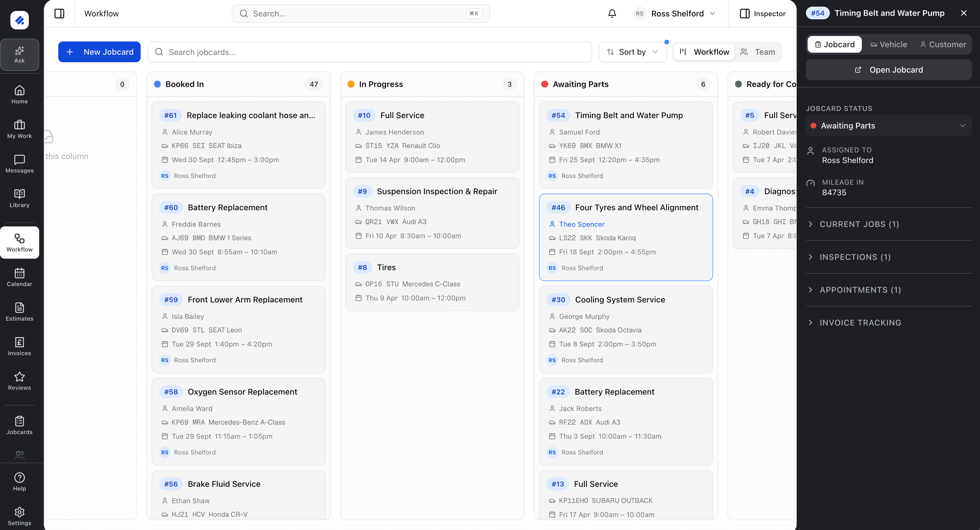Click the global Search bar
This screenshot has height=530, width=980.
coord(361,14)
